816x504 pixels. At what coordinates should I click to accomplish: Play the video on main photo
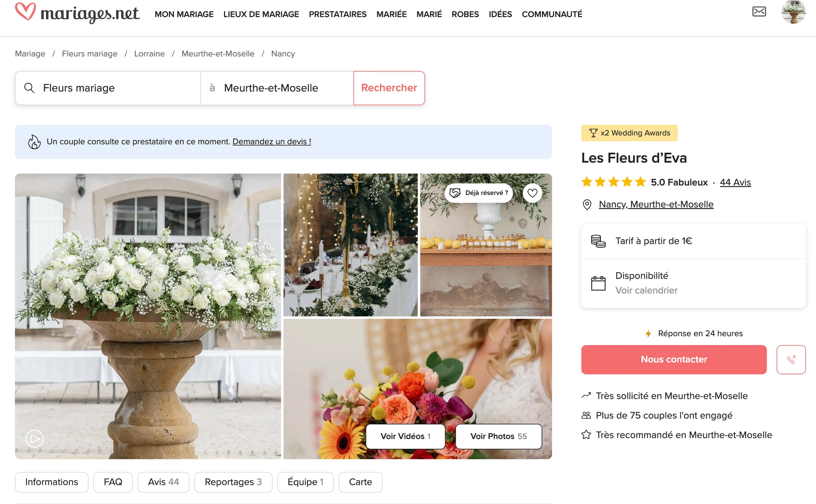point(34,439)
